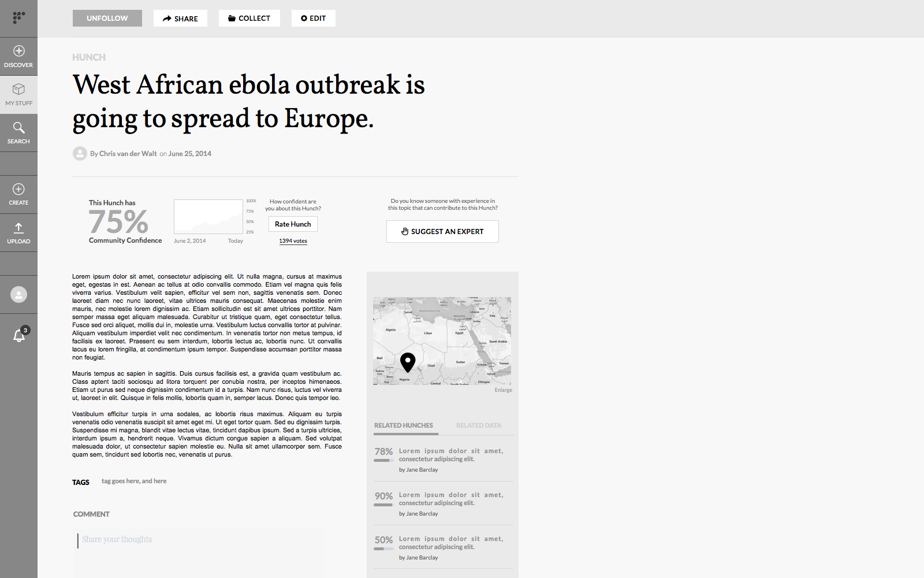Click the 50% confidence progress bar
Viewport: 924px width, 578px height.
coord(383,549)
